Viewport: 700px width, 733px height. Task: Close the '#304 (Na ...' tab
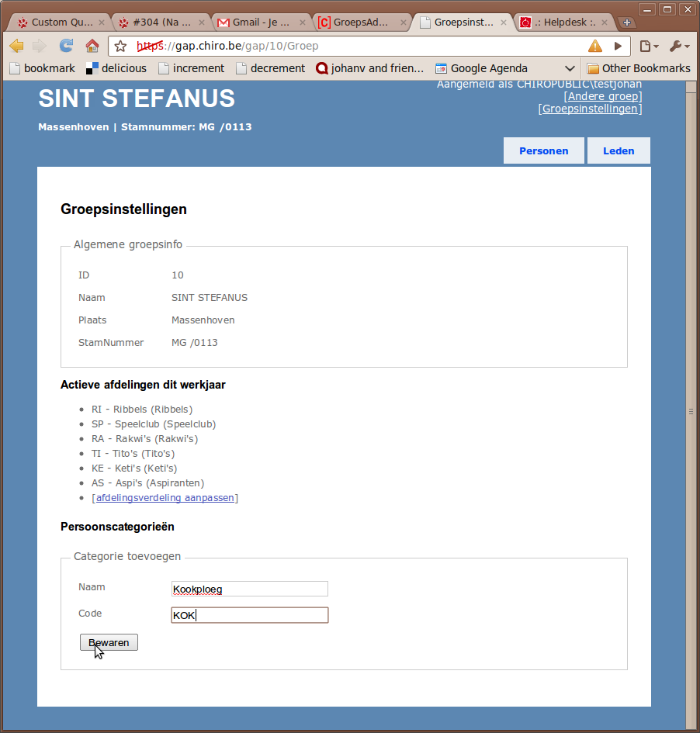[202, 22]
